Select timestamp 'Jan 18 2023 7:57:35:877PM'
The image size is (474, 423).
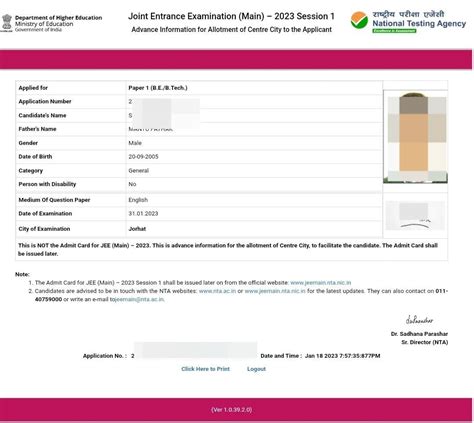pyautogui.click(x=342, y=356)
